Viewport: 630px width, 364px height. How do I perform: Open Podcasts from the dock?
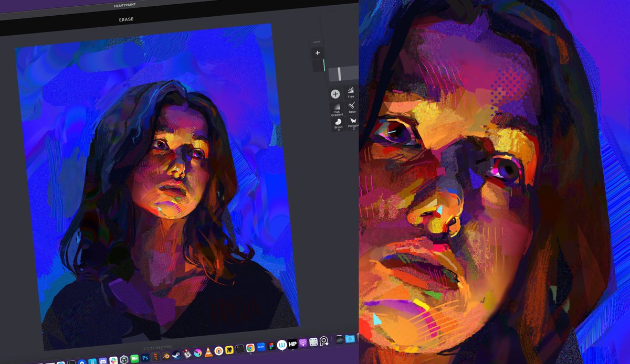302,344
